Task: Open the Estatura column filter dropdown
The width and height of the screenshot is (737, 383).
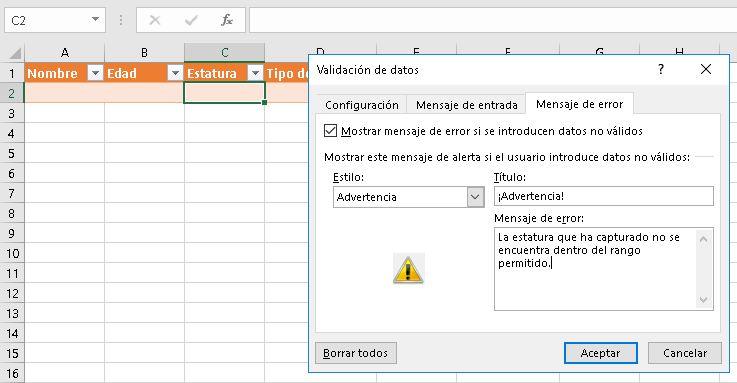Action: [x=255, y=73]
